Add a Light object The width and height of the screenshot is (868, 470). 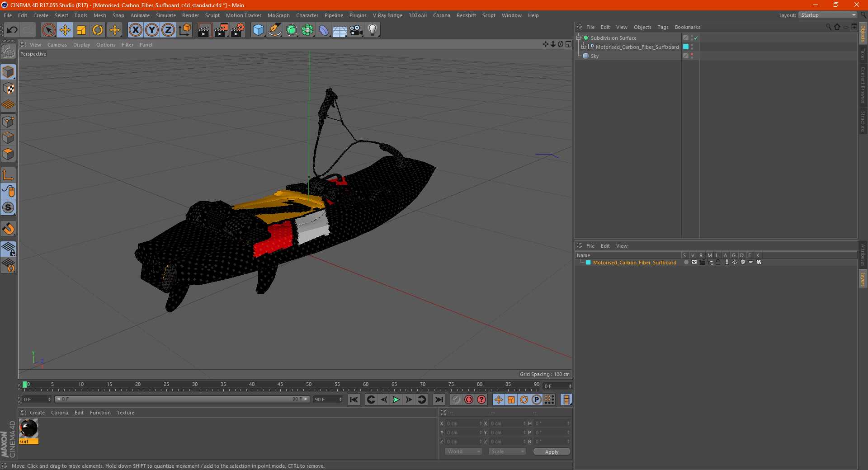[373, 30]
